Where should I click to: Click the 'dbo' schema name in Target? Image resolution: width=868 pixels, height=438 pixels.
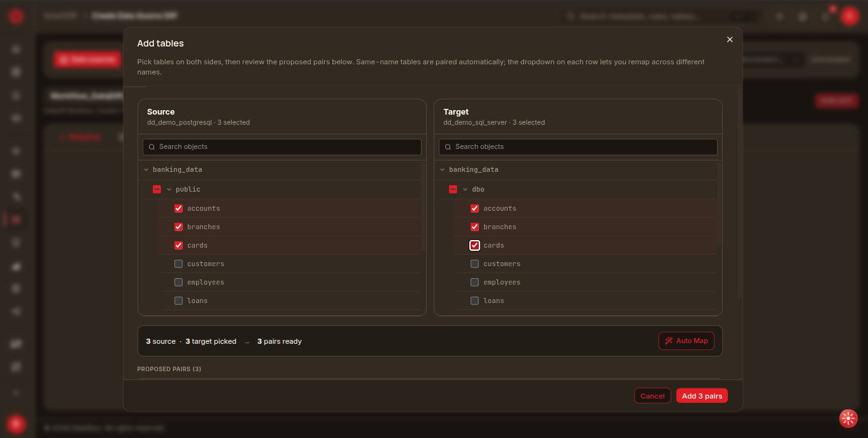pyautogui.click(x=478, y=189)
